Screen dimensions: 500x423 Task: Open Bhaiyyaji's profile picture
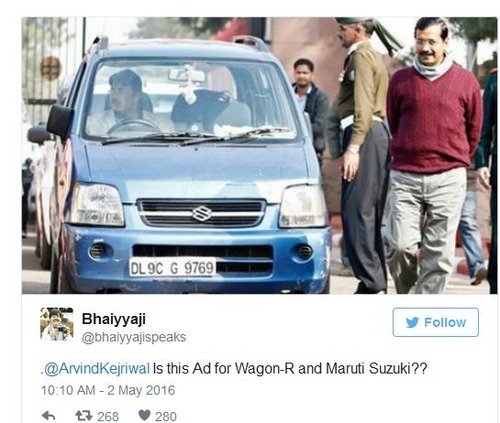[57, 324]
